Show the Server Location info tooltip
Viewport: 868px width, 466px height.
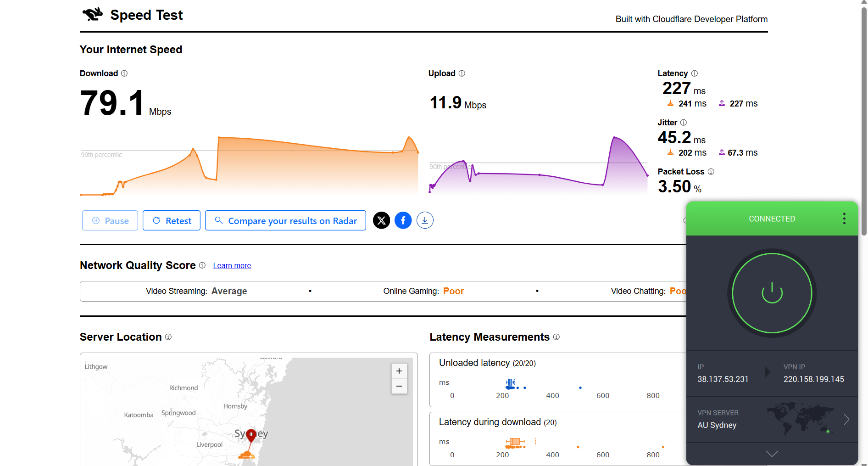pos(168,337)
